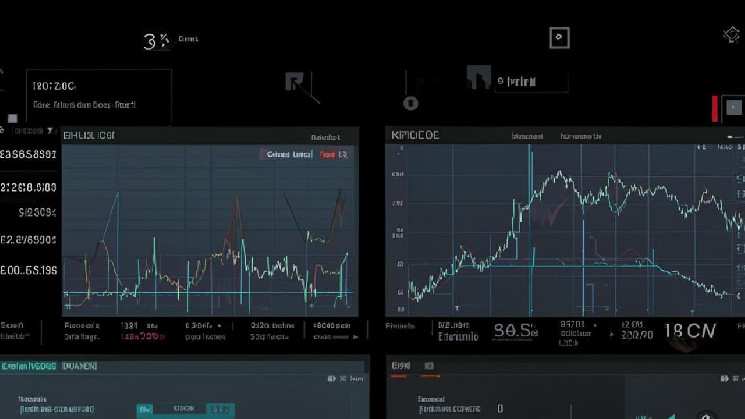Select the middle 'KI2K2N' segment
745x419 pixels.
coord(183,409)
